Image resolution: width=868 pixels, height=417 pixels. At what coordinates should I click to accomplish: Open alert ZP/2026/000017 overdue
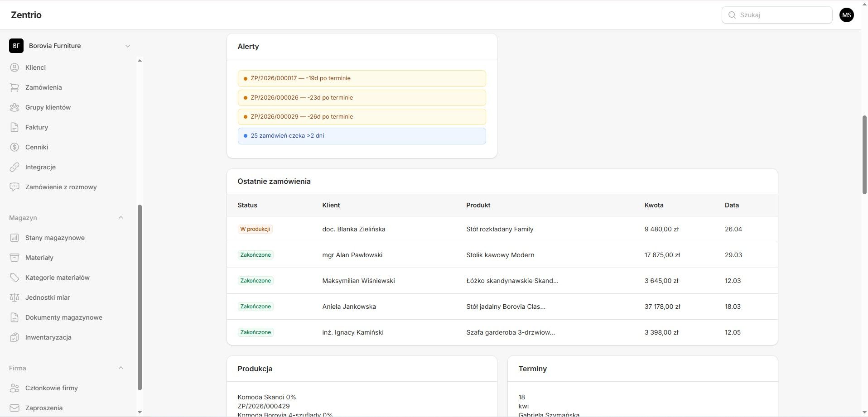[362, 78]
